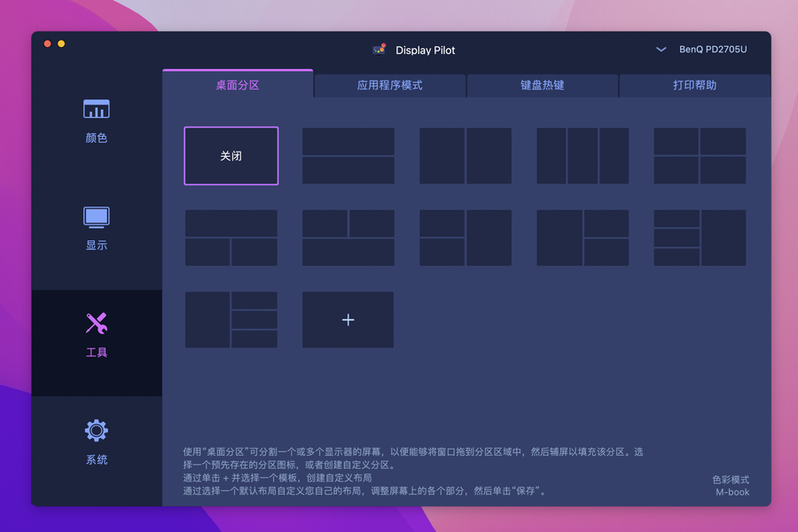Image resolution: width=798 pixels, height=532 pixels.
Task: Add a custom layout with the plus button
Action: pos(348,320)
